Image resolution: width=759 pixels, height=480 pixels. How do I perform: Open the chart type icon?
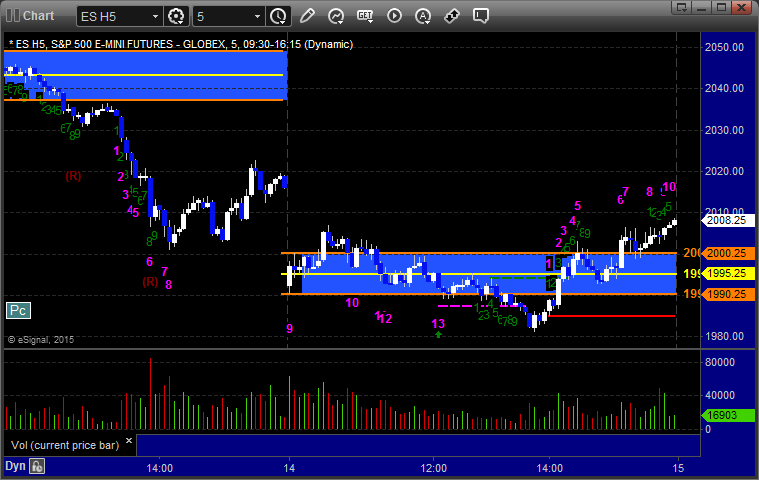[x=336, y=16]
